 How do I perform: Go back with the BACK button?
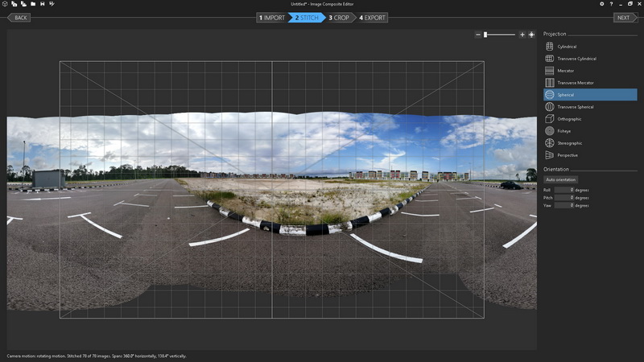click(19, 18)
